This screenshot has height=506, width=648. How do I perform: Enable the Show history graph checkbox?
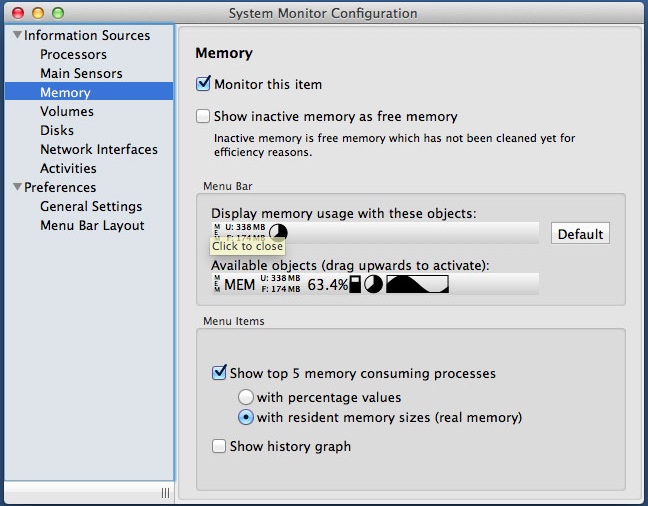(x=219, y=447)
